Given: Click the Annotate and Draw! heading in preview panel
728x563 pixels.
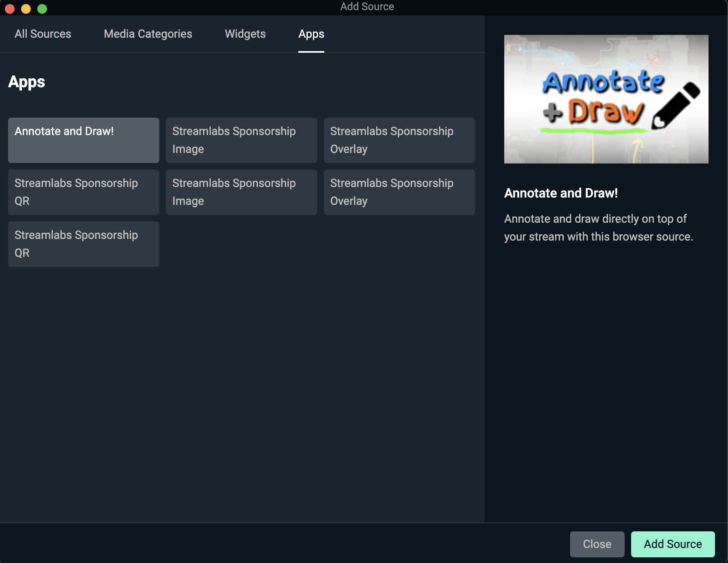Looking at the screenshot, I should coord(561,193).
